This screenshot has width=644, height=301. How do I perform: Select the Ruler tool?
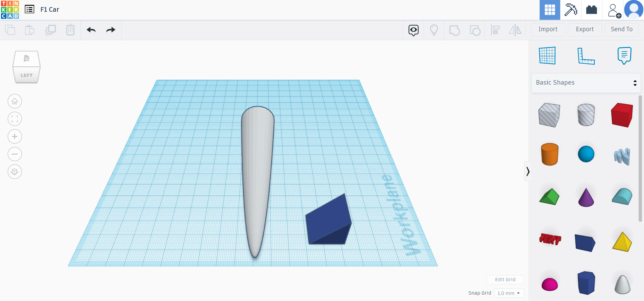click(x=586, y=56)
